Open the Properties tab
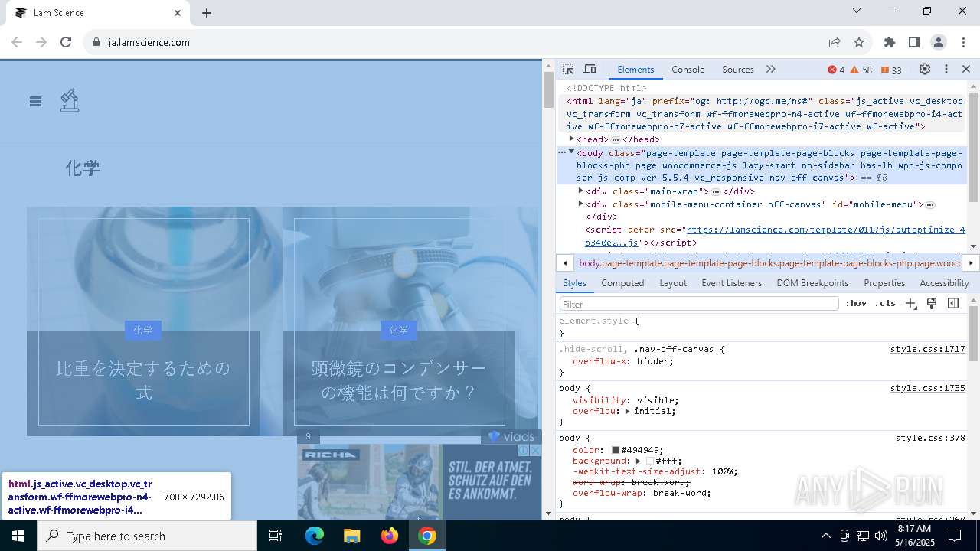Screen dimensions: 980x551 pos(884,283)
